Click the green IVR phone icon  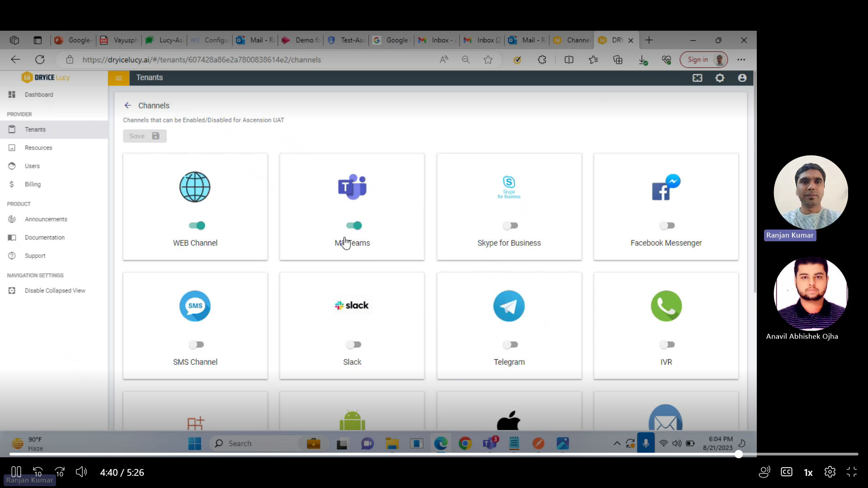point(666,306)
